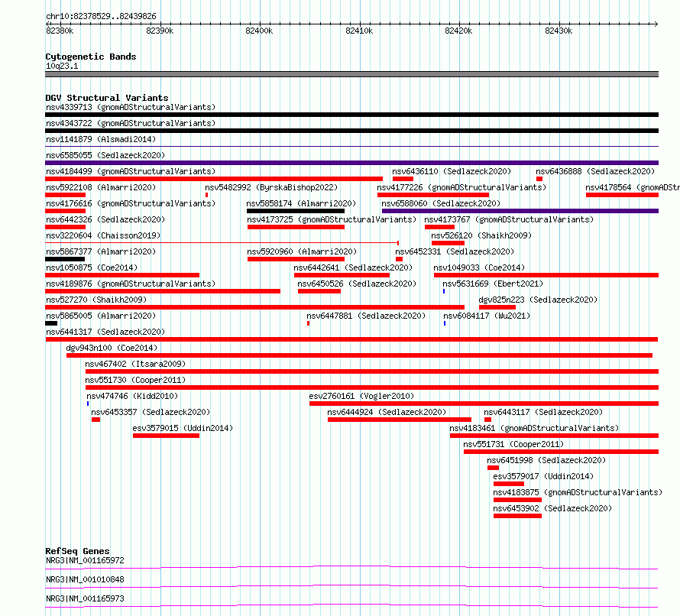Viewport: 680px width, 616px height.
Task: Click nsv527270 (Shaikh2009) label
Action: 96,300
